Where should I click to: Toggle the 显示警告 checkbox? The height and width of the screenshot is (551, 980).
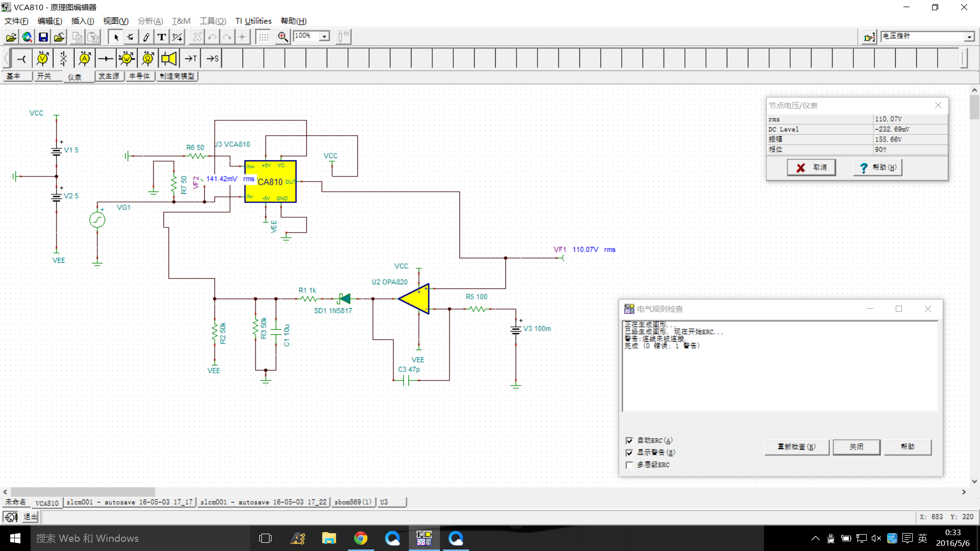click(629, 453)
